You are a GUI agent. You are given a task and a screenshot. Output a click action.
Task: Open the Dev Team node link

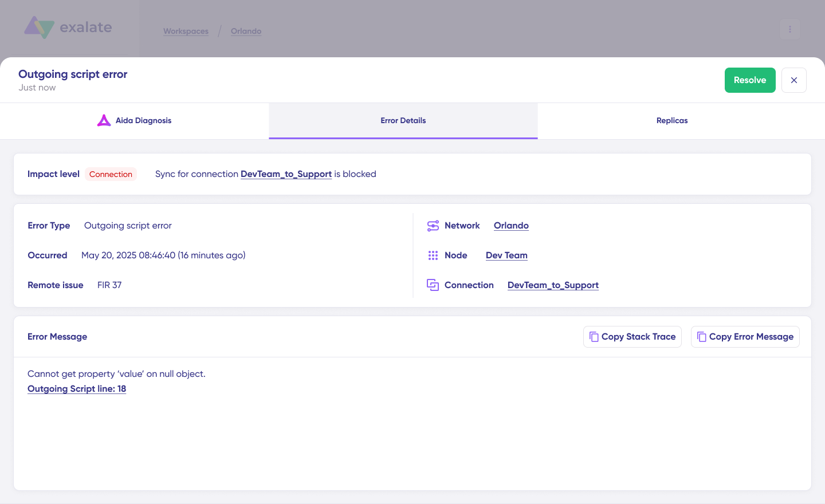click(x=506, y=255)
